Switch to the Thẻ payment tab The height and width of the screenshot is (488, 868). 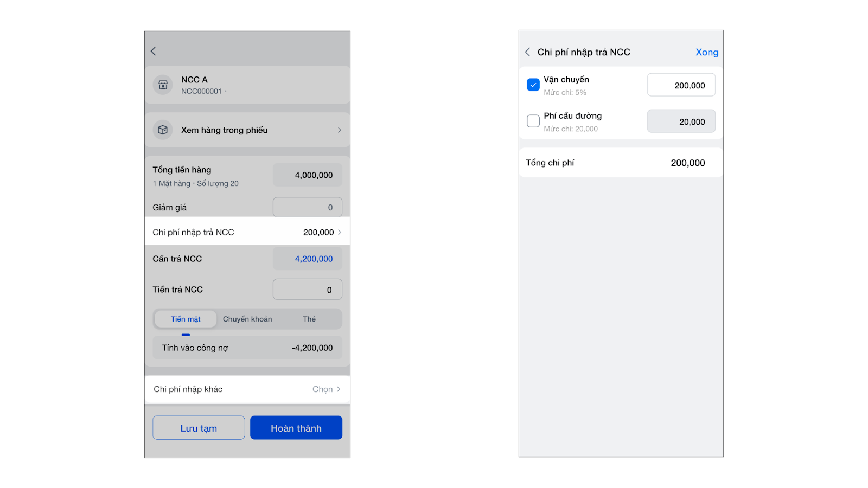coord(309,319)
